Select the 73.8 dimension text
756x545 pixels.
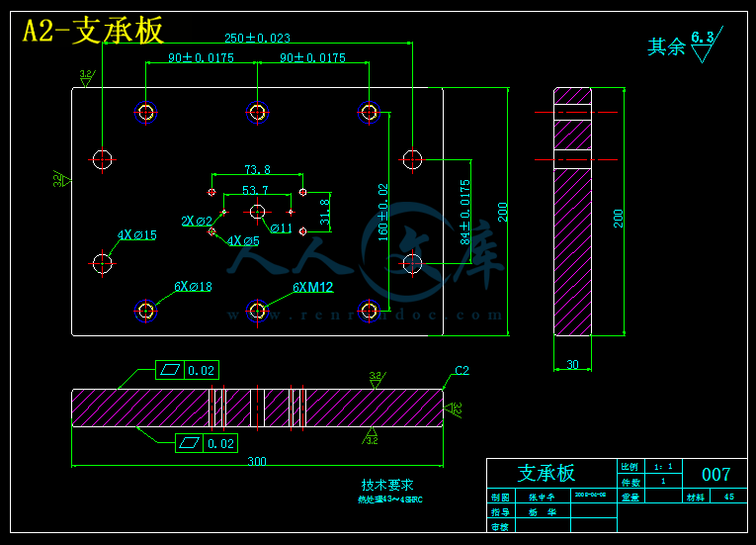click(258, 169)
